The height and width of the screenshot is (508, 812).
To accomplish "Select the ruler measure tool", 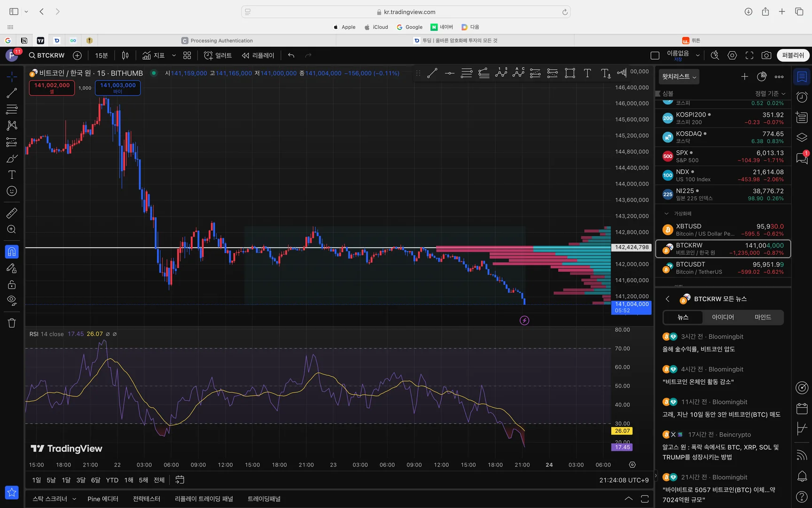I will pos(12,213).
